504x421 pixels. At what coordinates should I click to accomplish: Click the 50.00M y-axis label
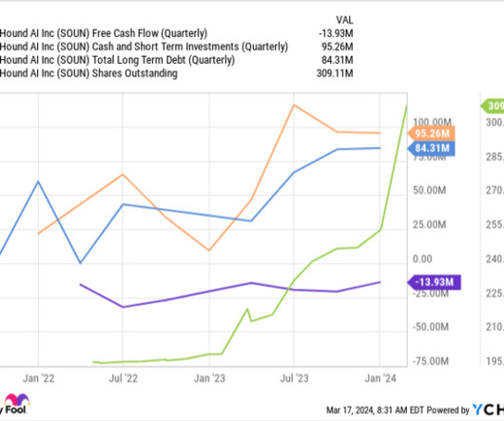(430, 190)
